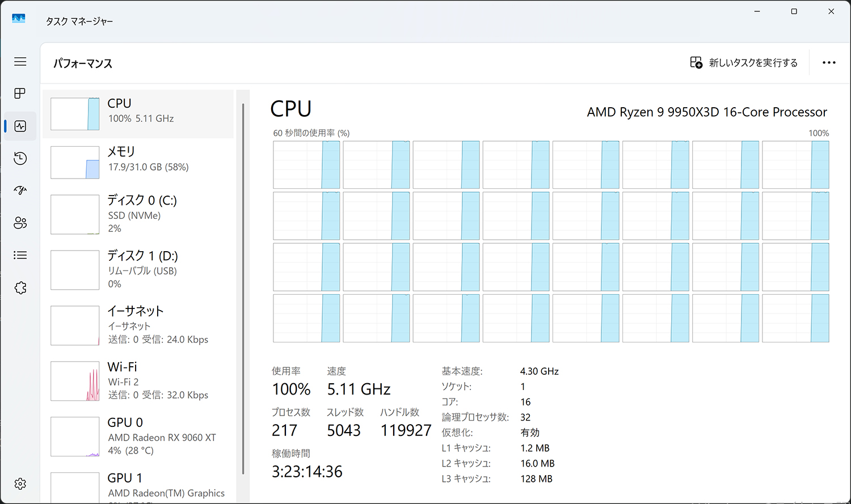Open the App history page icon
The image size is (851, 504).
pyautogui.click(x=20, y=158)
